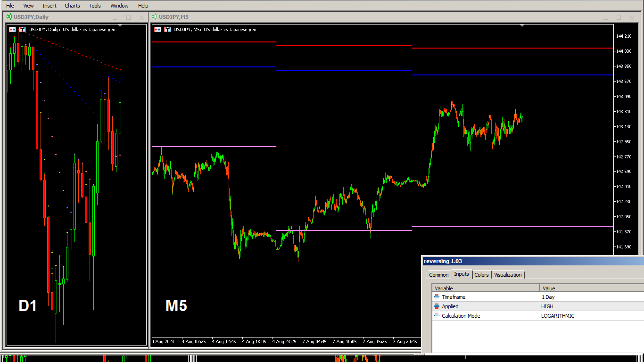Click the '4 Aug 23:25' time axis label
The width and height of the screenshot is (644, 362).
pos(284,341)
